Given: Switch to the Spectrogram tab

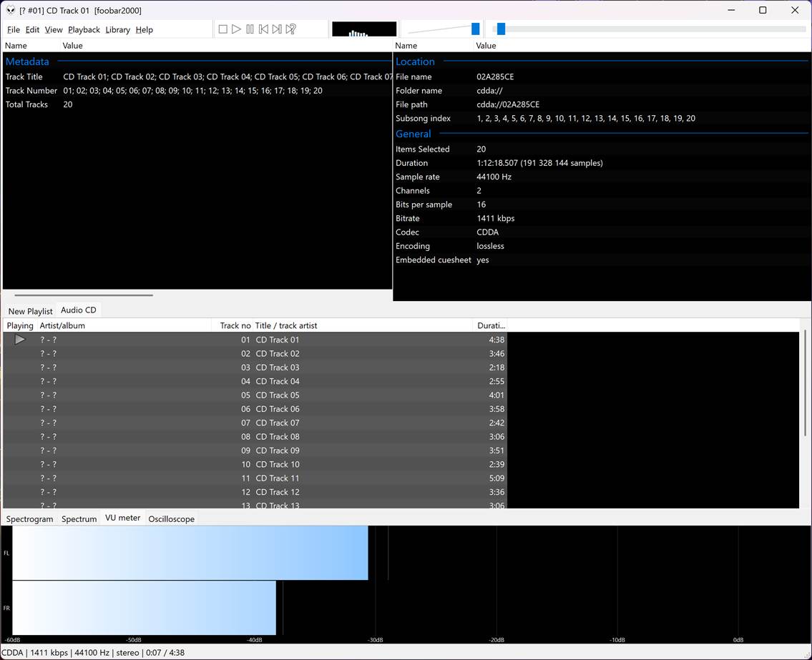Looking at the screenshot, I should pyautogui.click(x=29, y=519).
